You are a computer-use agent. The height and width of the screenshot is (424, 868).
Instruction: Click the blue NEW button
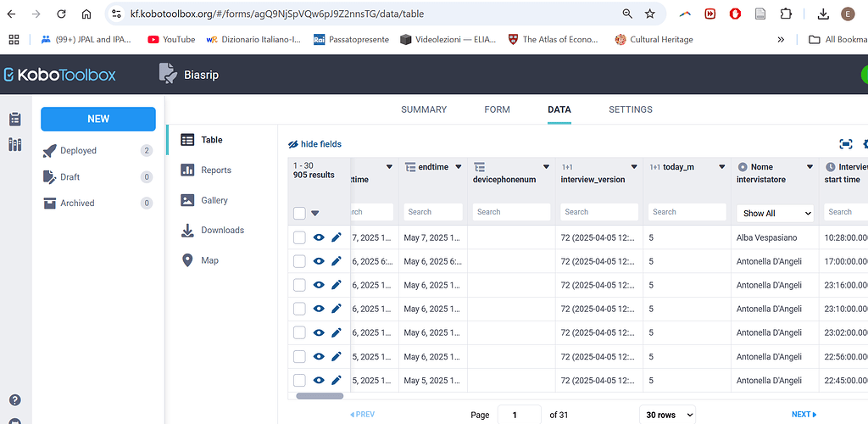click(x=98, y=119)
